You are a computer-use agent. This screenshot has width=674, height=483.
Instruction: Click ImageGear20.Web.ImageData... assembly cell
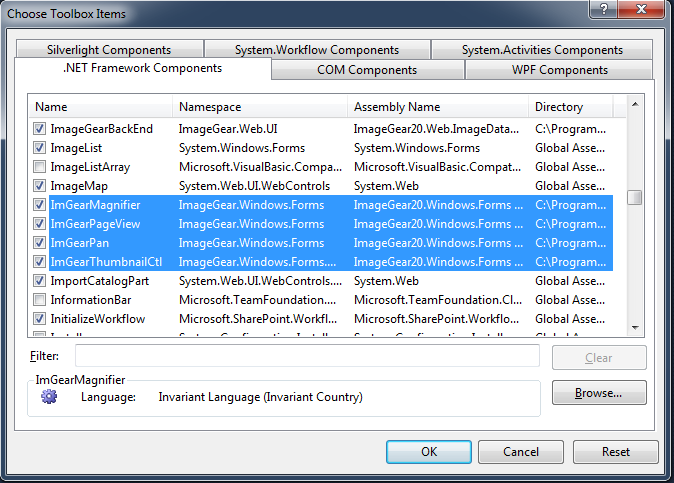436,128
